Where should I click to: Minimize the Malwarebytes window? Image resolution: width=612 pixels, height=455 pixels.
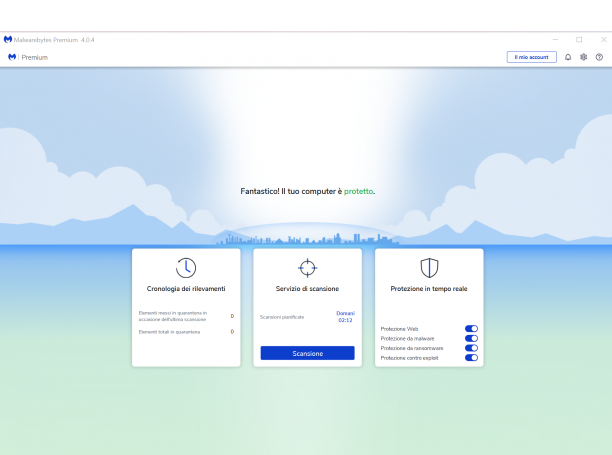pyautogui.click(x=555, y=39)
